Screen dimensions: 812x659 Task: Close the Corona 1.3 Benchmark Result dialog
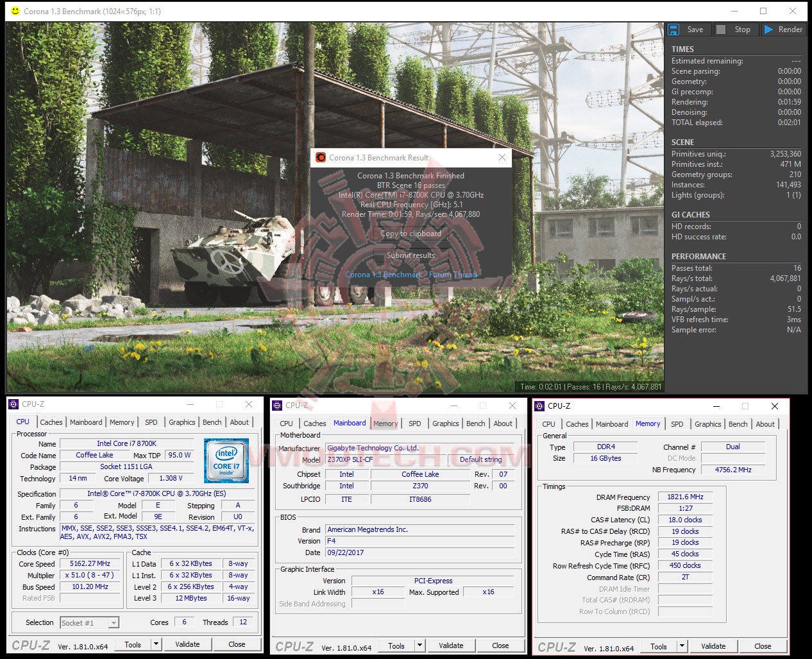click(x=502, y=157)
